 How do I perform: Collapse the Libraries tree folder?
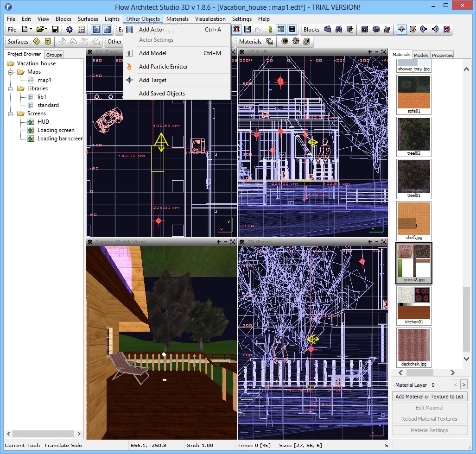pos(10,89)
